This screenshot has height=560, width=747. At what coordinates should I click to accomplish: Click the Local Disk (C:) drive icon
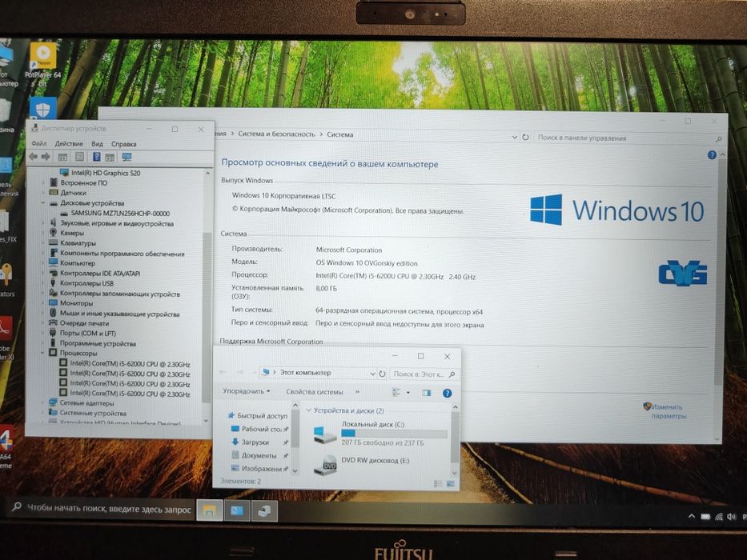click(325, 434)
